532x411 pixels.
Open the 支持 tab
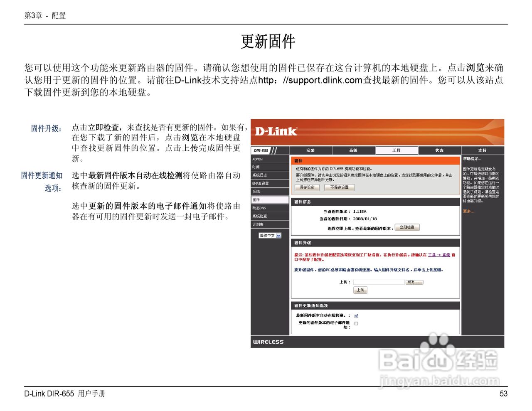tap(482, 150)
